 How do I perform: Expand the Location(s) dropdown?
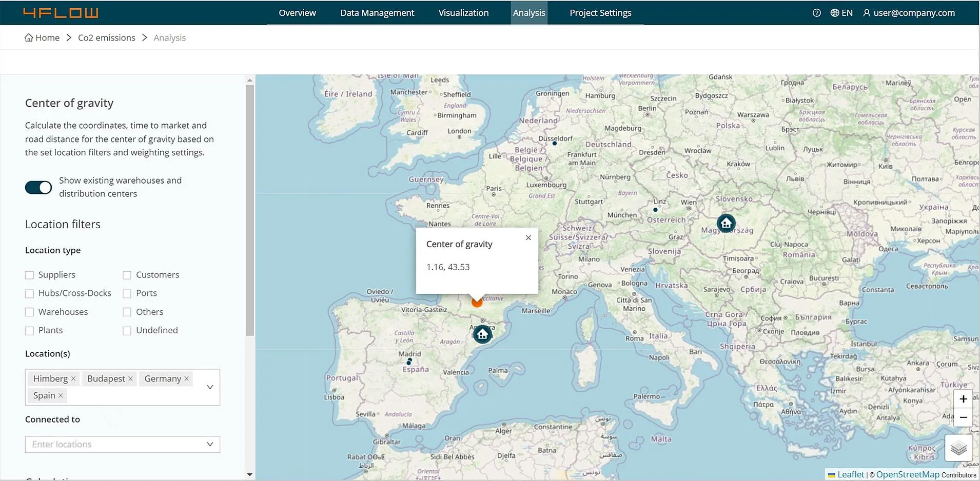click(210, 387)
